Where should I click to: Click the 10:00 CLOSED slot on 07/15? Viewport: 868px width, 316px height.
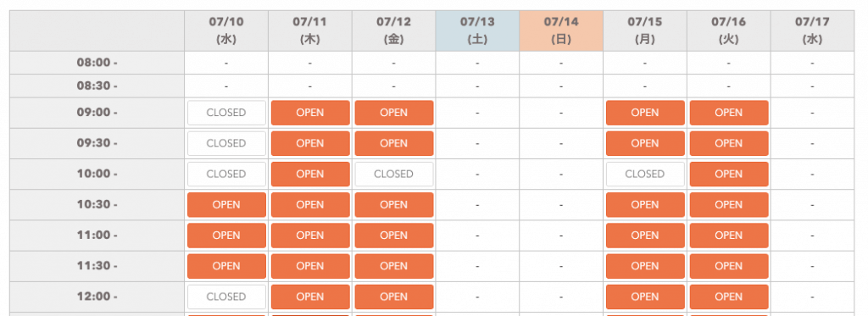click(x=645, y=175)
